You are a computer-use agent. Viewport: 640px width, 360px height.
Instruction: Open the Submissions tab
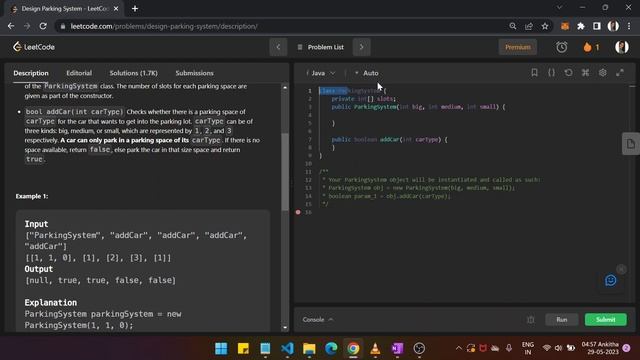click(194, 73)
